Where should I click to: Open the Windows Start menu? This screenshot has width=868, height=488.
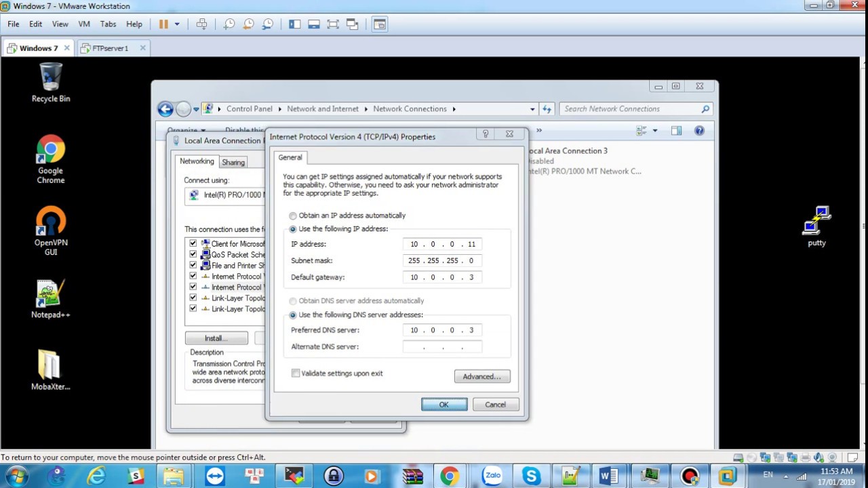click(18, 476)
